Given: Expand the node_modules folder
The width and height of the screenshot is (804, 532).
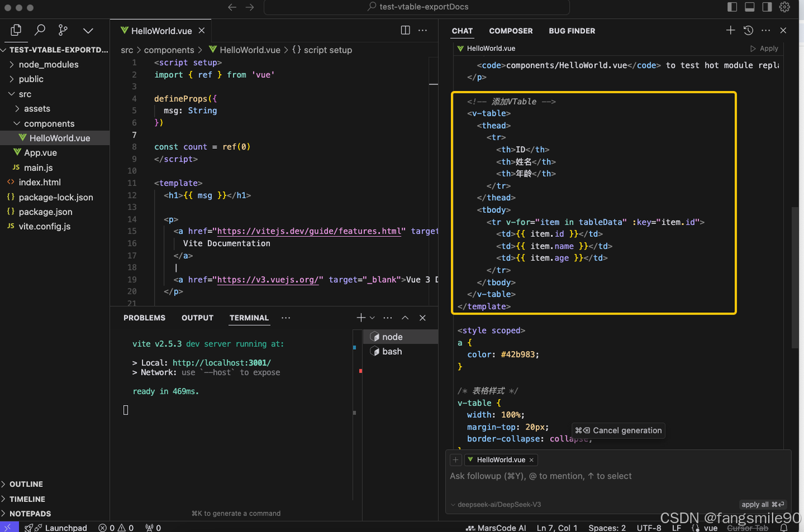Looking at the screenshot, I should pyautogui.click(x=55, y=64).
